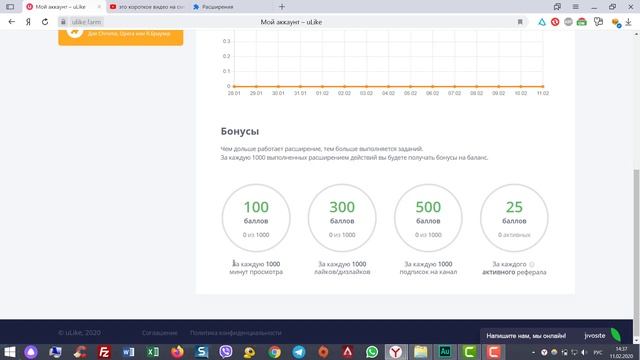The image size is (640, 360).
Task: Open Microsoft Excel from the taskbar
Action: pyautogui.click(x=153, y=352)
